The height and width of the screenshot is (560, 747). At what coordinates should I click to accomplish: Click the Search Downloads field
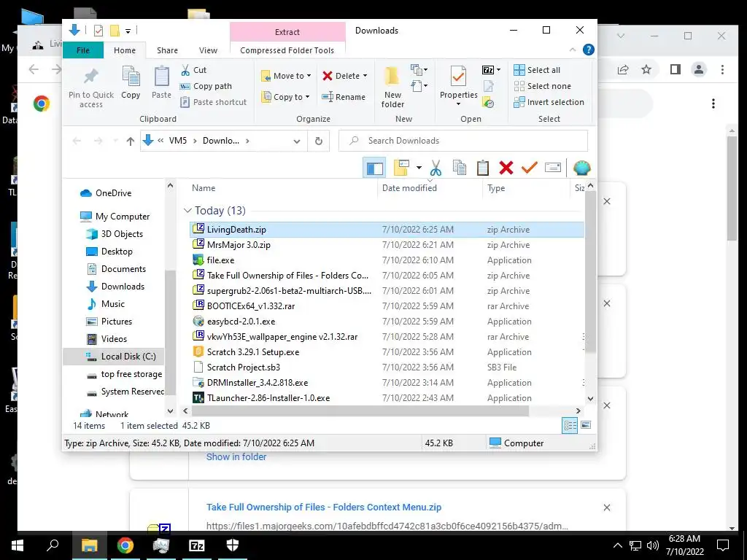click(x=463, y=141)
